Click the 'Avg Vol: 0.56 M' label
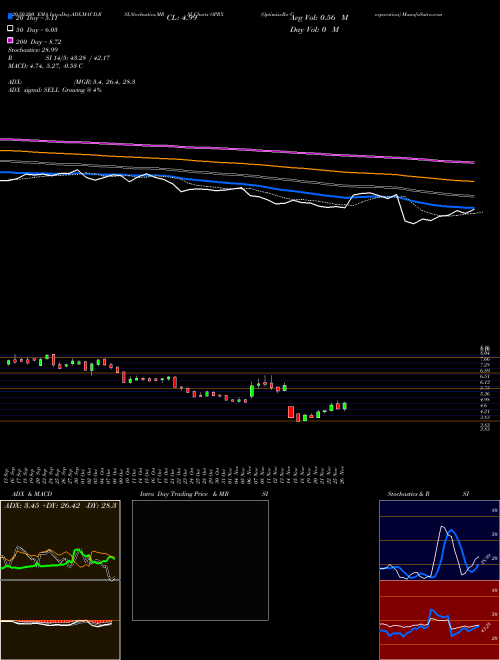This screenshot has width=500, height=660. [x=319, y=18]
